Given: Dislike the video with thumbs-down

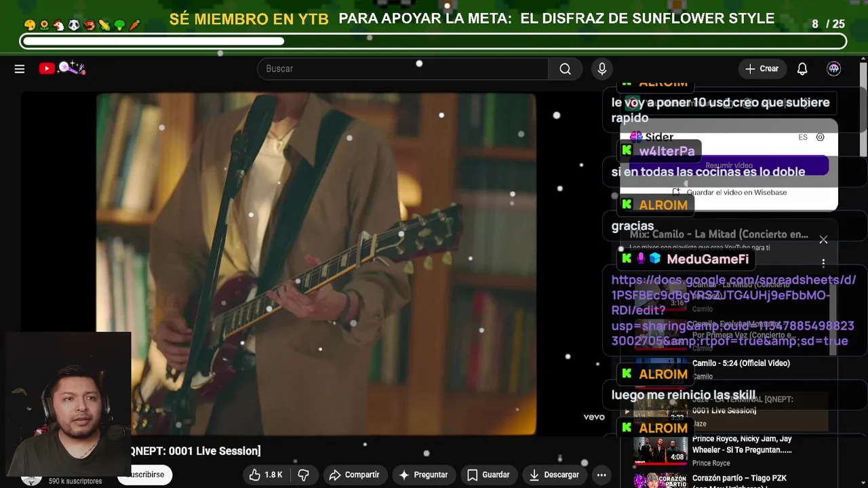Looking at the screenshot, I should 304,474.
